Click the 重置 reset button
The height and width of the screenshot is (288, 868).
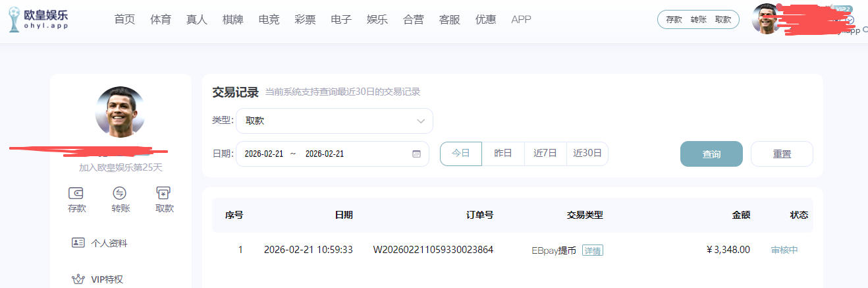782,154
